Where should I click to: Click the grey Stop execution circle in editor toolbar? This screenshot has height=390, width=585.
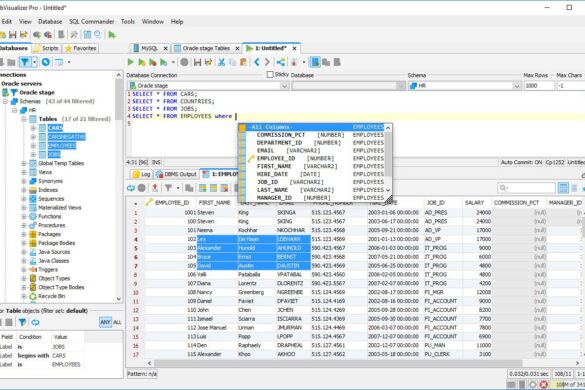point(184,62)
